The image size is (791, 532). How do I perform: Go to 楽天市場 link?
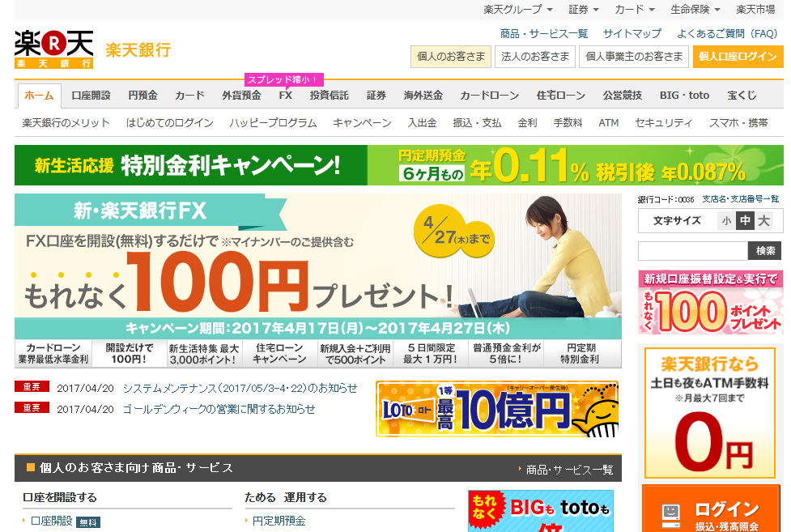(755, 10)
